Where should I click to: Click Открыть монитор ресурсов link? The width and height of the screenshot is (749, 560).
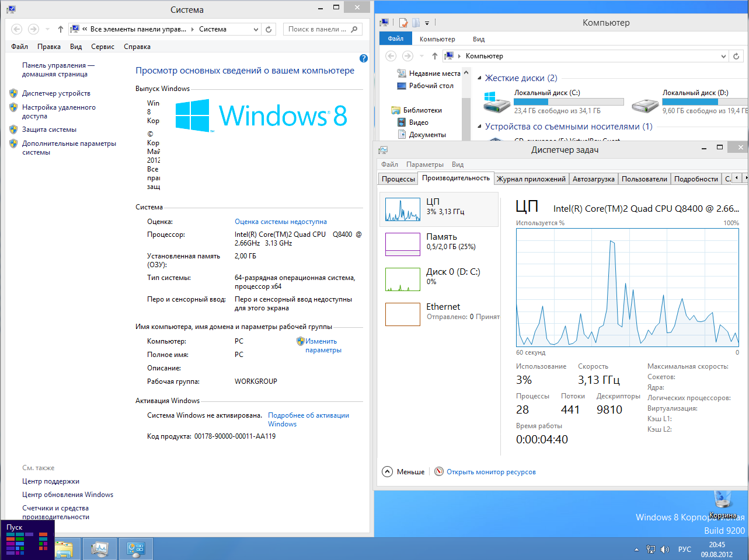click(x=491, y=472)
